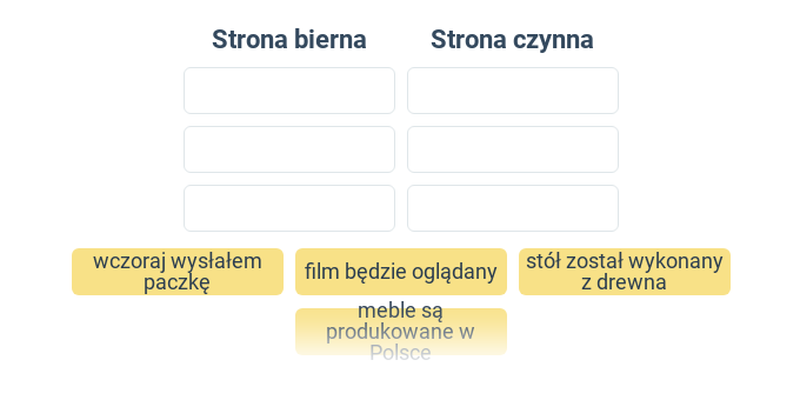Tap the yellow tile about the film
The height and width of the screenshot is (400, 800).
click(401, 271)
